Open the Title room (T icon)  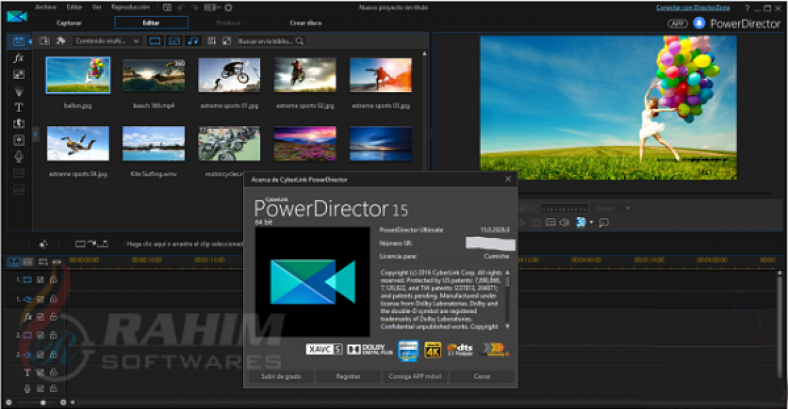pyautogui.click(x=18, y=106)
